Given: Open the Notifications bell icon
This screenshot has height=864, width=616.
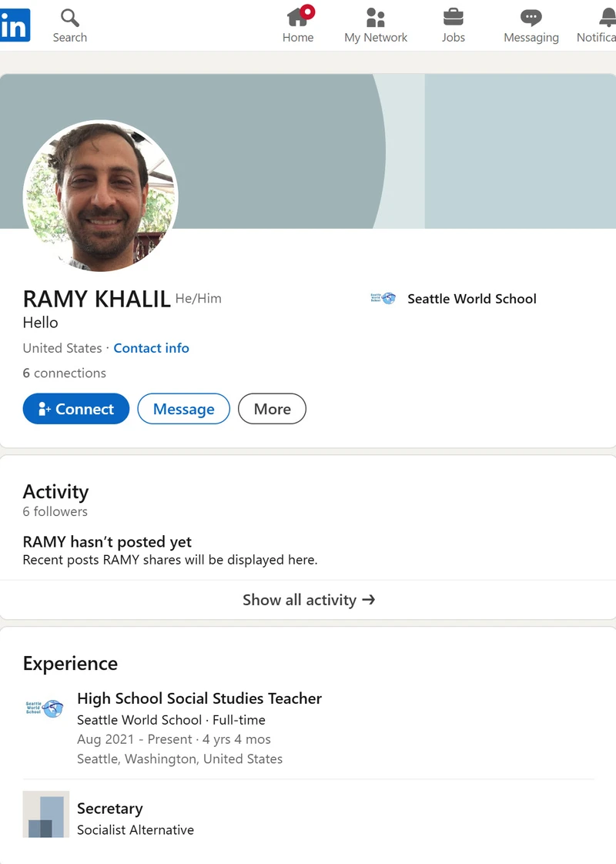Looking at the screenshot, I should (608, 17).
